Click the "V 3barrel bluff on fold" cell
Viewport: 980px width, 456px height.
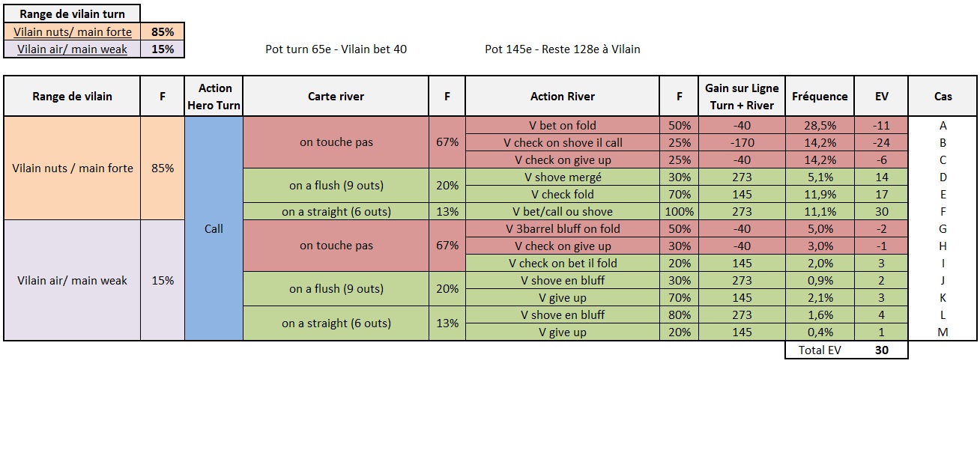562,229
